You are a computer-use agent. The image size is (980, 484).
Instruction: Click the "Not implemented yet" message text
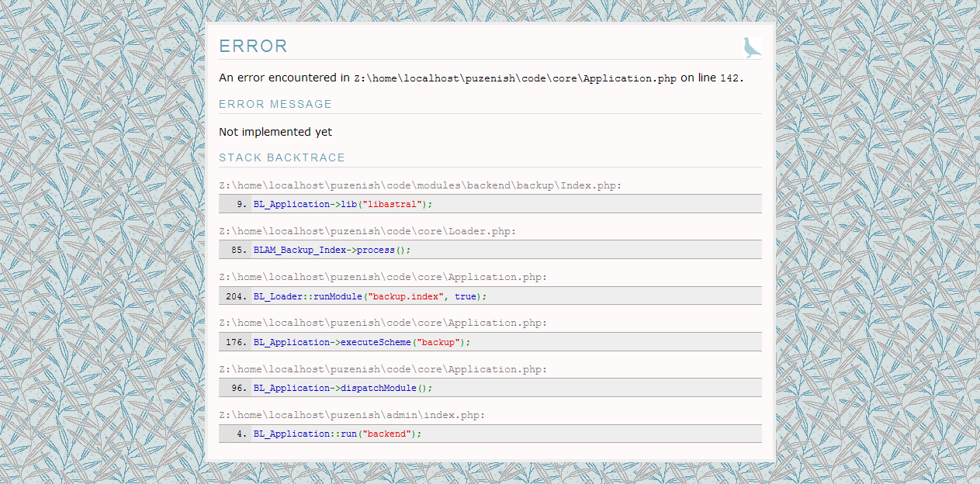275,132
